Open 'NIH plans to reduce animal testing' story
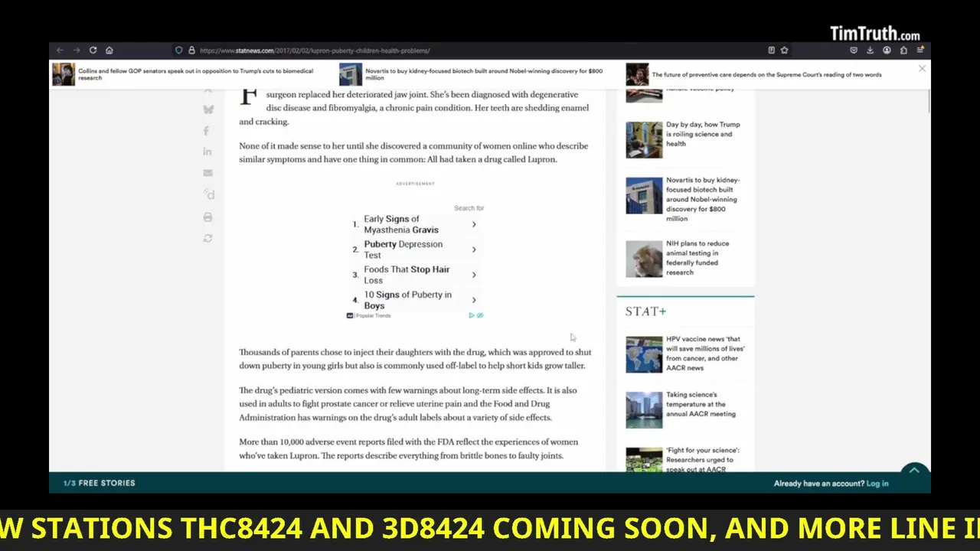This screenshot has width=980, height=551. coord(697,258)
